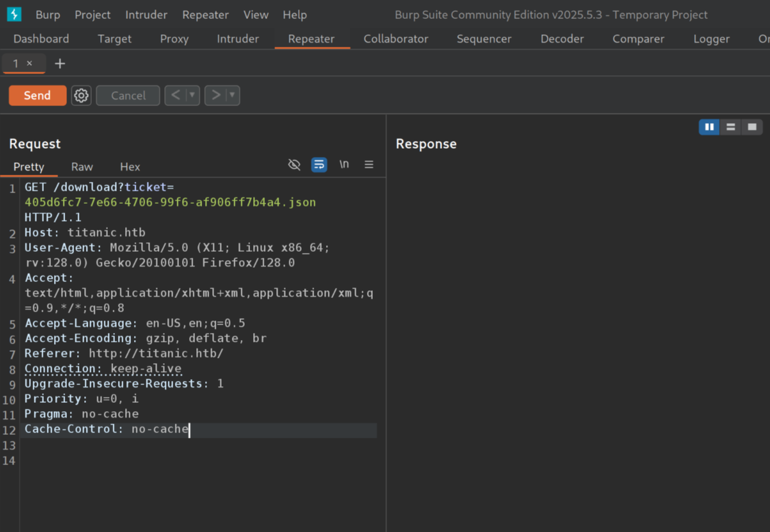This screenshot has width=770, height=532.
Task: Open the Help menu
Action: pos(295,15)
